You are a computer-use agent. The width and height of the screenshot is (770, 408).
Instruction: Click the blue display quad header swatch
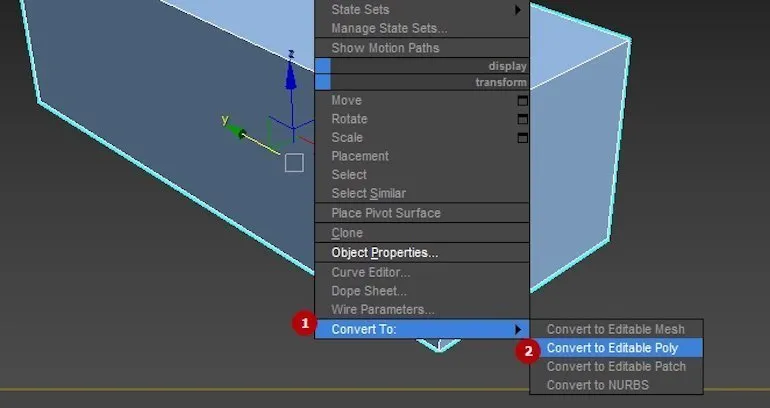322,66
